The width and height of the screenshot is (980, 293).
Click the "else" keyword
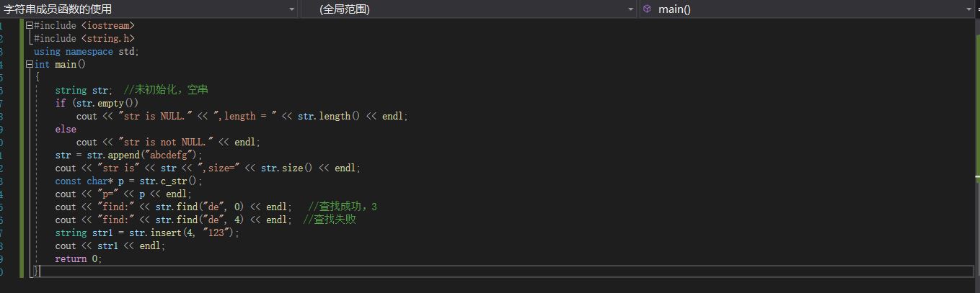coord(66,129)
